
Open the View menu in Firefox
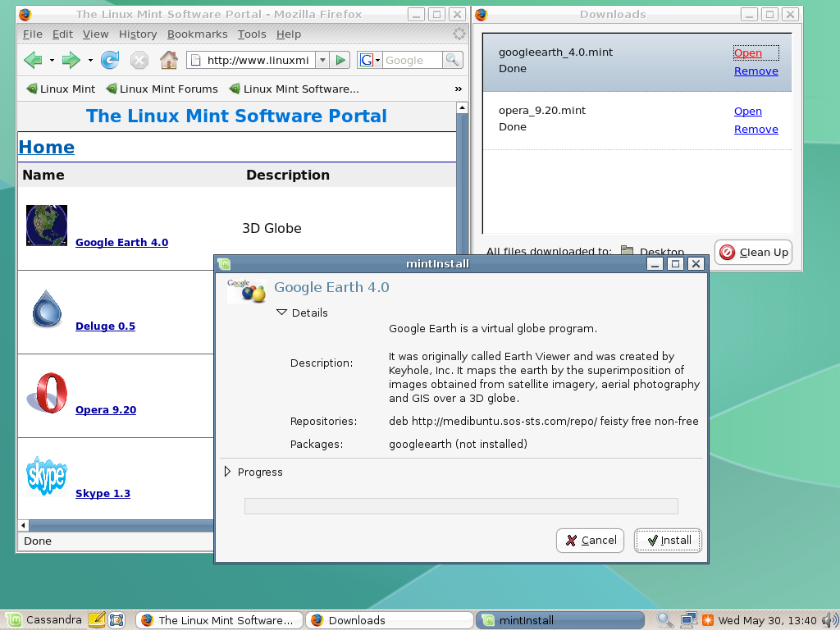pyautogui.click(x=96, y=34)
